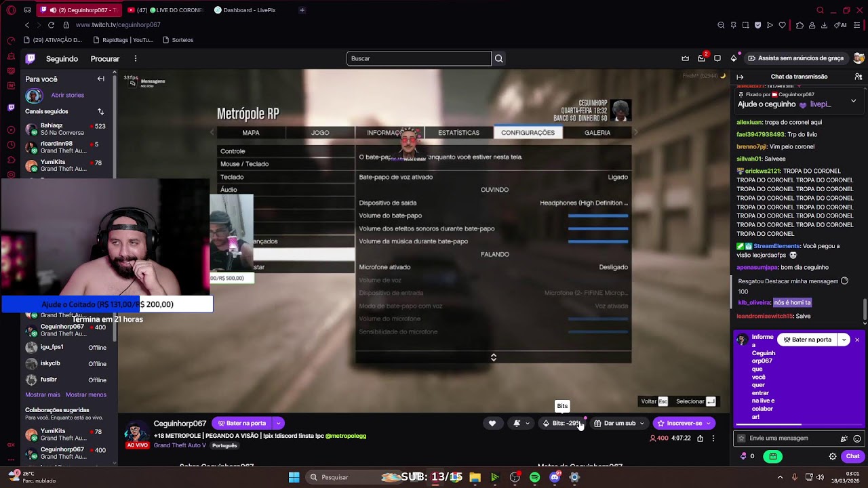Open browser extensions puzzle icon
The height and width of the screenshot is (488, 868).
800,25
